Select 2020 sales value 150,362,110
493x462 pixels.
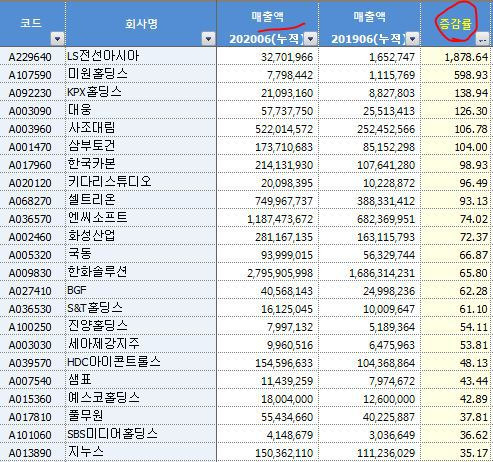(x=284, y=453)
